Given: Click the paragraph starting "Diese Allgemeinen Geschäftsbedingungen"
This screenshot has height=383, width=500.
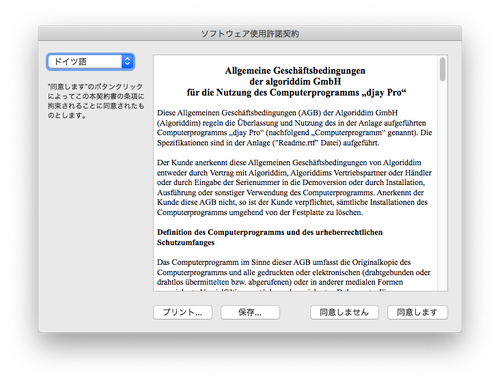Looking at the screenshot, I should click(295, 128).
